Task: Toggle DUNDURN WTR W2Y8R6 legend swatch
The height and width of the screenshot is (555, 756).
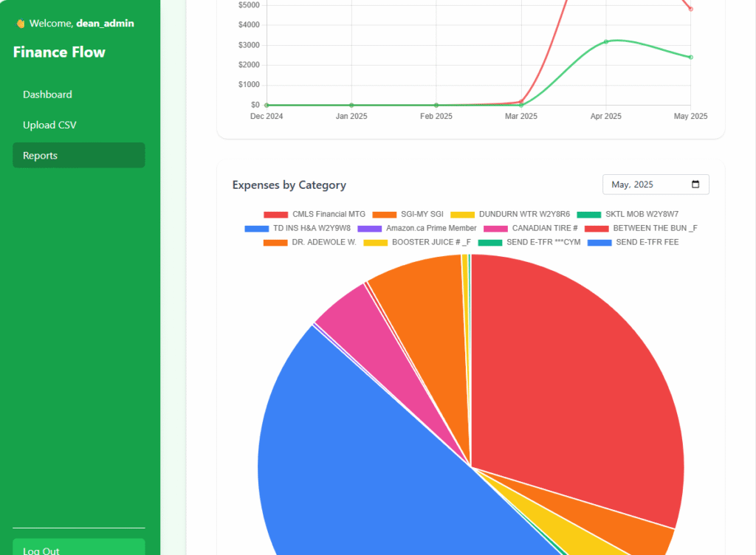Action: point(462,214)
